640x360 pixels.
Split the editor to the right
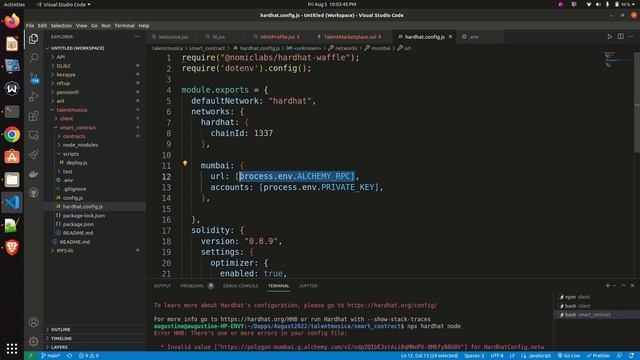click(x=620, y=36)
